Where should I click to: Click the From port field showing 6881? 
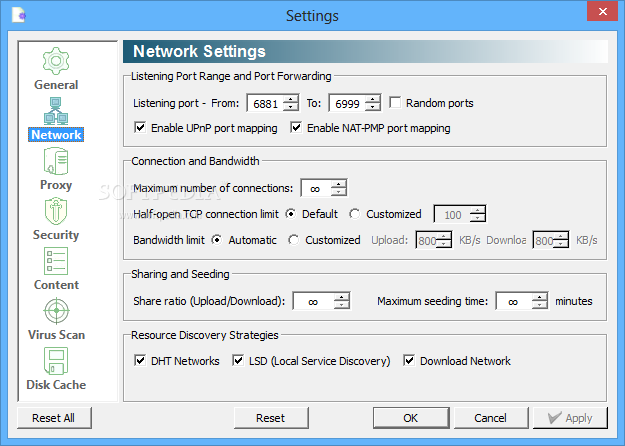[265, 103]
